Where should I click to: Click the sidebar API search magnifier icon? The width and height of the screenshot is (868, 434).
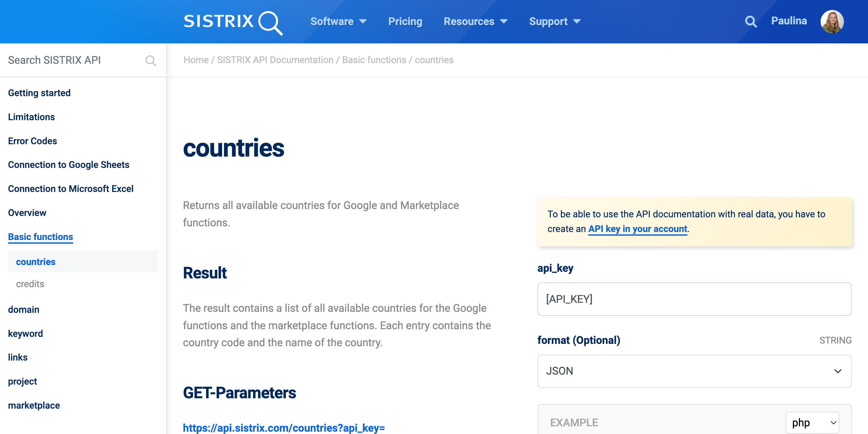151,61
